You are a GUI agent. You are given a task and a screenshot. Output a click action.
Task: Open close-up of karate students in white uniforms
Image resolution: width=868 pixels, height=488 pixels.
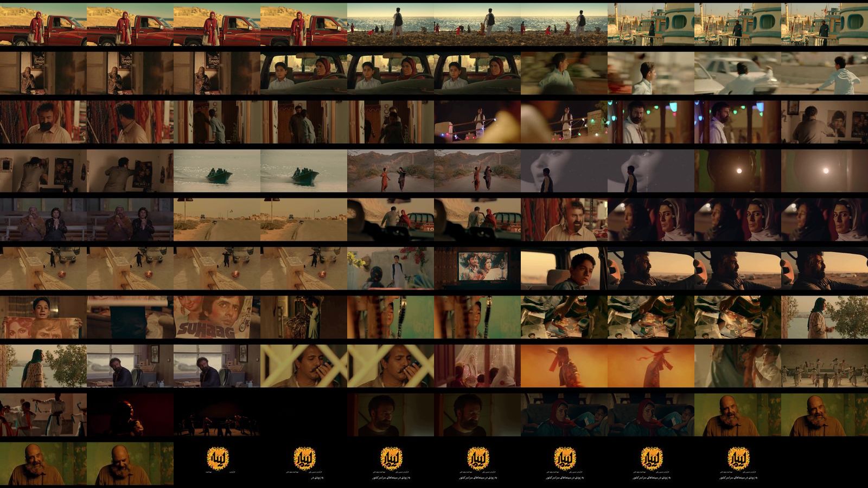[x=43, y=415]
